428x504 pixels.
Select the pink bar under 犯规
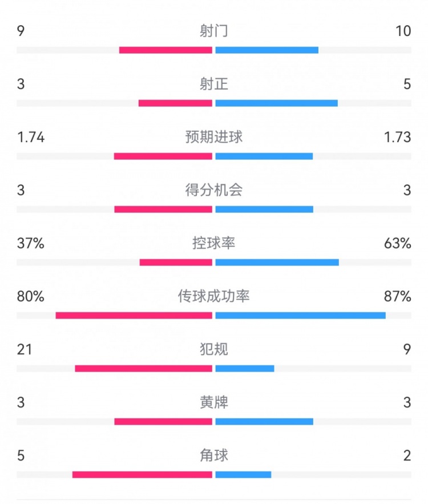143,369
